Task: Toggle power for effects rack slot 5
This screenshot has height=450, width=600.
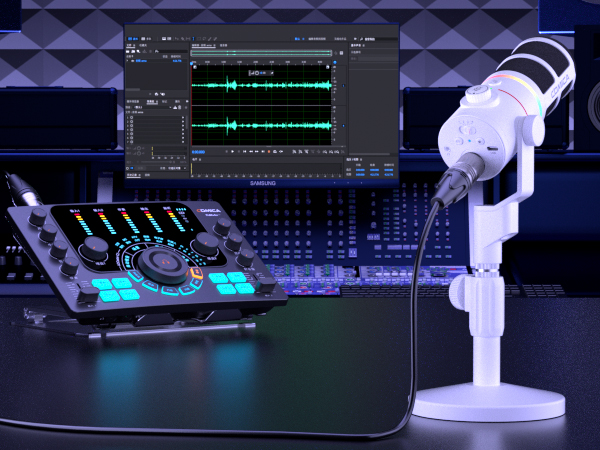Action: coord(131,134)
